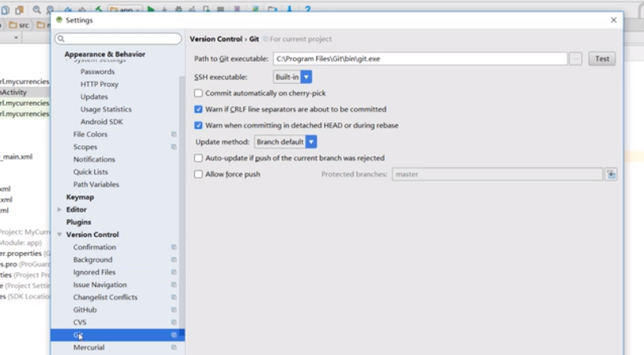Click the Copy icon in IDE toolbar
The width and height of the screenshot is (644, 355).
point(6,10)
